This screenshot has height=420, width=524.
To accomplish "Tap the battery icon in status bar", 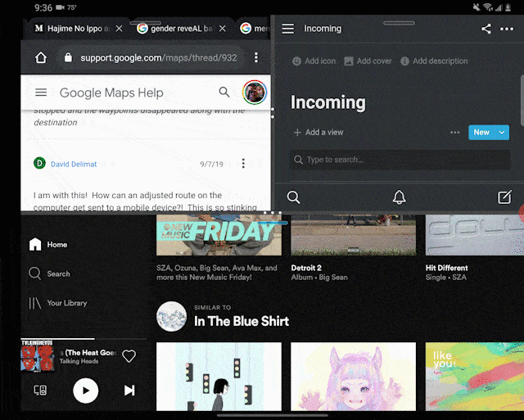I will (x=508, y=7).
